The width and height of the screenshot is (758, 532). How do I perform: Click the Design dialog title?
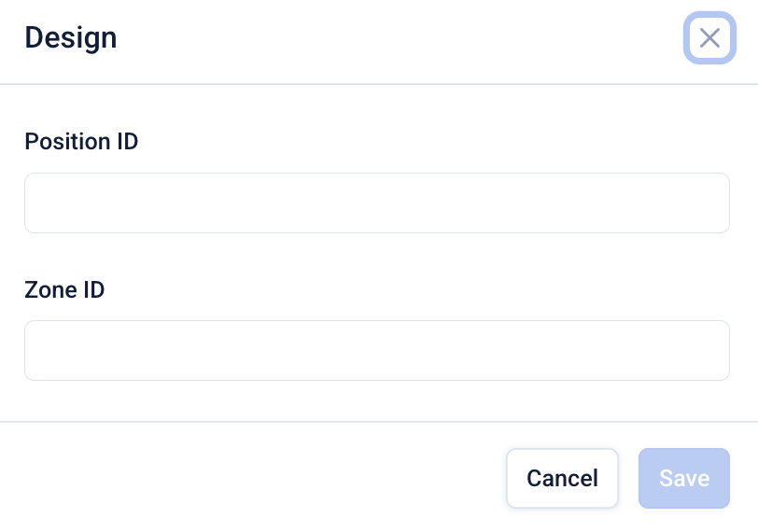coord(71,38)
